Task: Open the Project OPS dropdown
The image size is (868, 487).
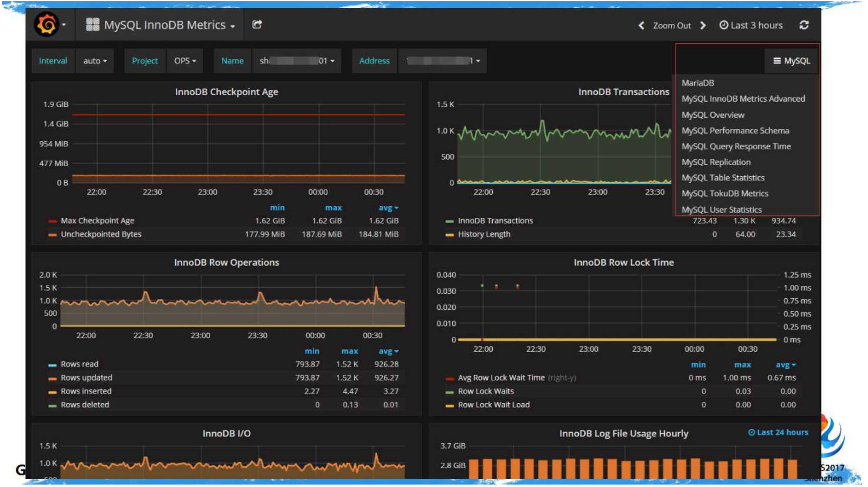Action: click(185, 61)
